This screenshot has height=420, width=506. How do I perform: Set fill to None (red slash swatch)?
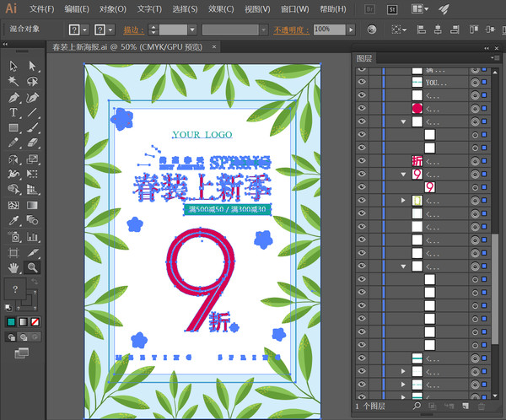click(x=35, y=322)
